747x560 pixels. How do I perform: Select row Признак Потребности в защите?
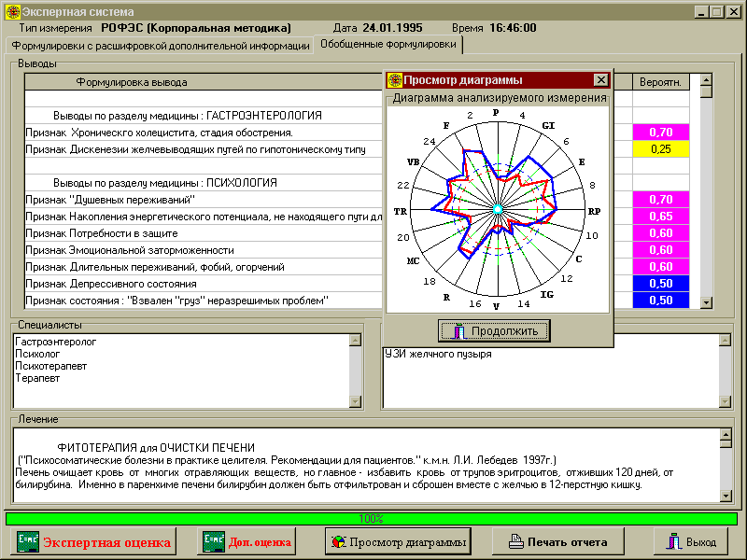[204, 233]
